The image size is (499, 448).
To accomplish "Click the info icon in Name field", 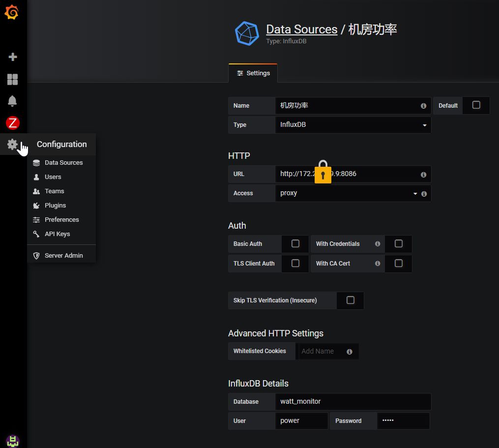I will (x=424, y=106).
